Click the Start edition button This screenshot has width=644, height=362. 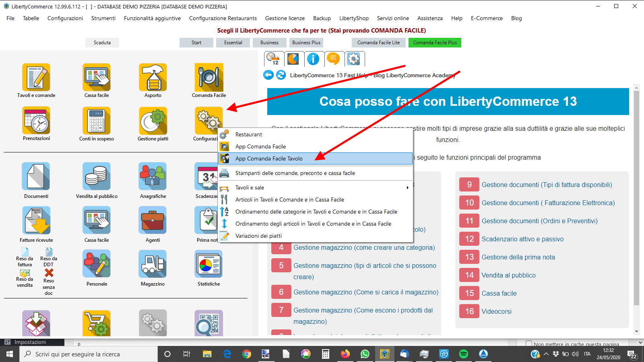[x=196, y=43]
